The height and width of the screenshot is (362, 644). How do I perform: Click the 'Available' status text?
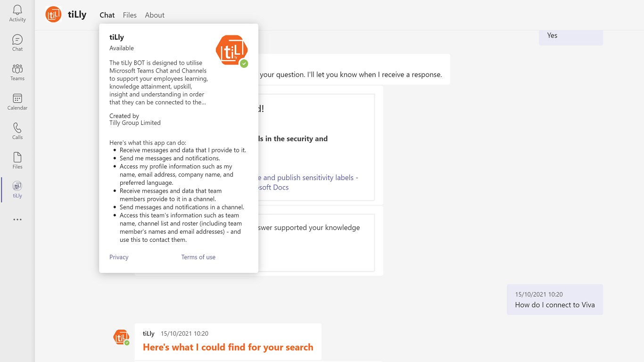click(x=122, y=48)
